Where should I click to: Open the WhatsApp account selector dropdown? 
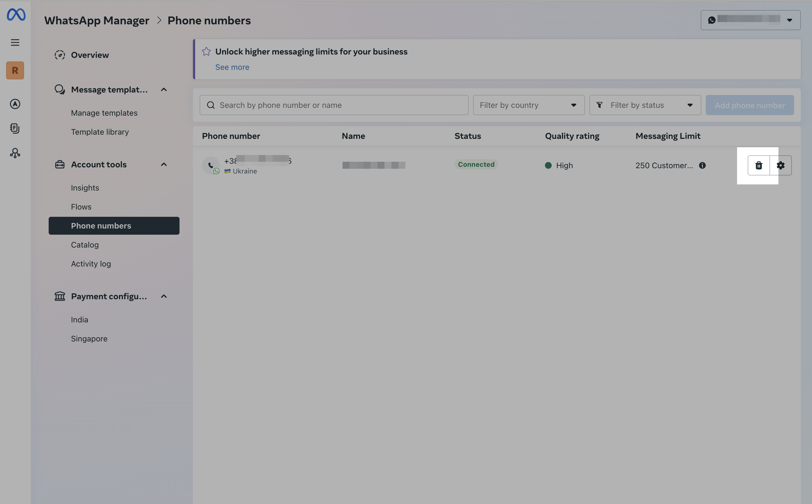(x=750, y=20)
